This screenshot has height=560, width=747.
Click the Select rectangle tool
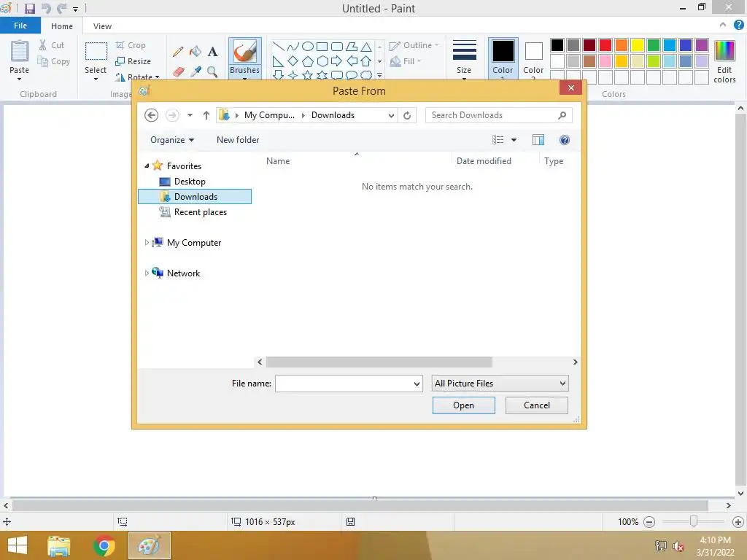tap(96, 52)
